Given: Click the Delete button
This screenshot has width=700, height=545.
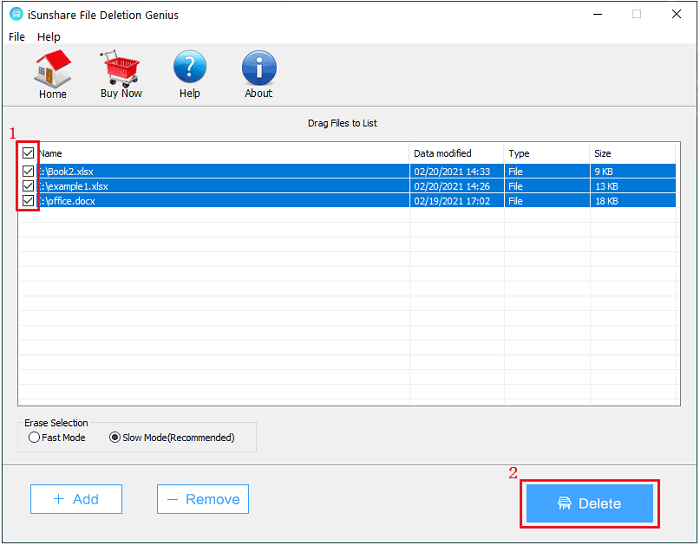Looking at the screenshot, I should coord(589,503).
